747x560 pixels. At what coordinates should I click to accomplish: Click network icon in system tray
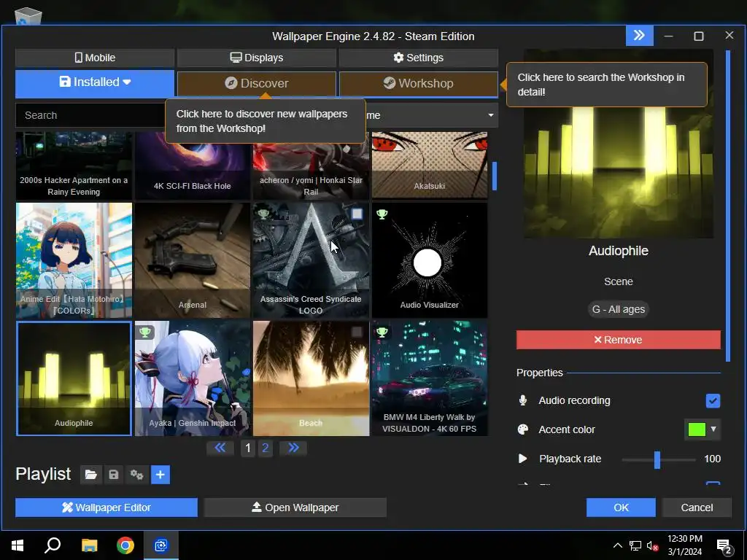click(635, 545)
